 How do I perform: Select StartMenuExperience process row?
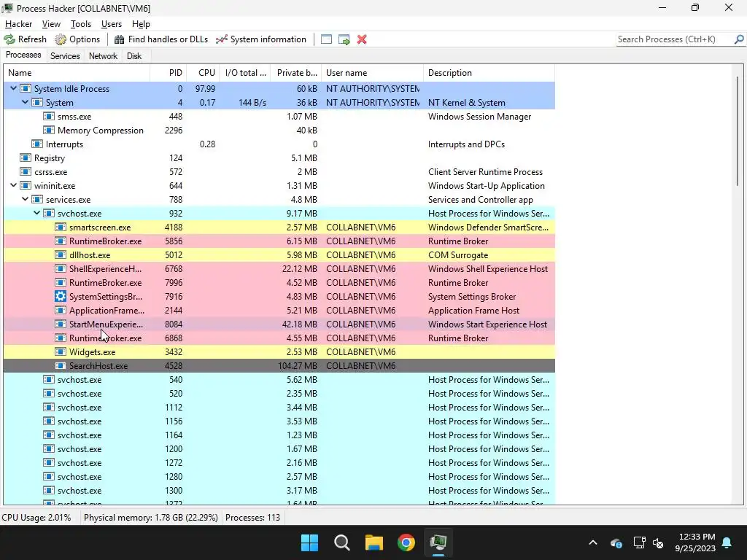[x=279, y=324]
